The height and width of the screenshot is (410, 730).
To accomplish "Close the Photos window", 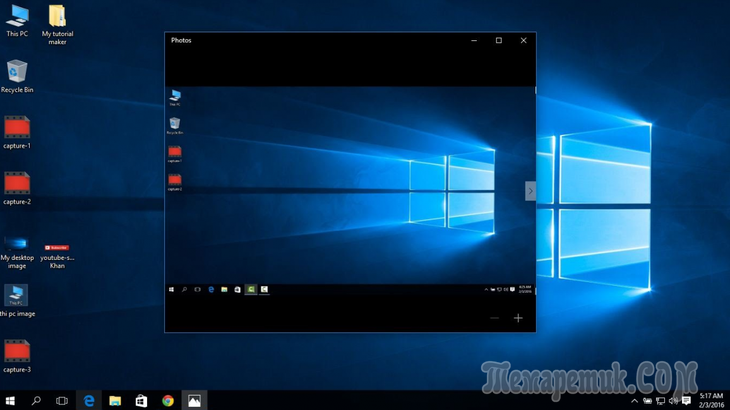I will click(523, 40).
